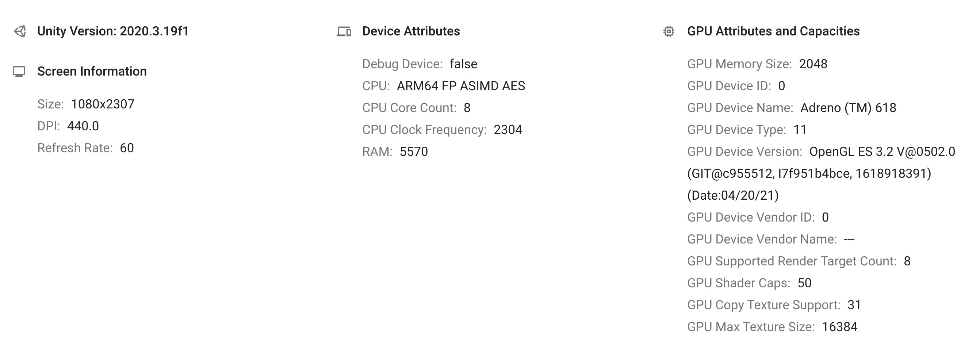Click the CPU value ARM64 FP ASIMD AES

click(x=461, y=86)
